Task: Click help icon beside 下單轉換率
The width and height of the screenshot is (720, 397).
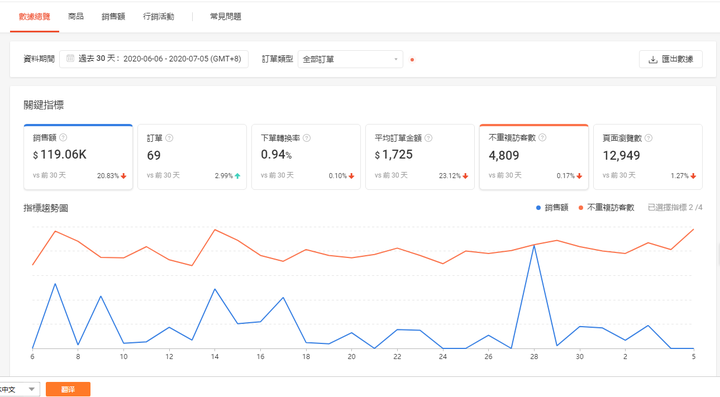Action: pos(307,138)
